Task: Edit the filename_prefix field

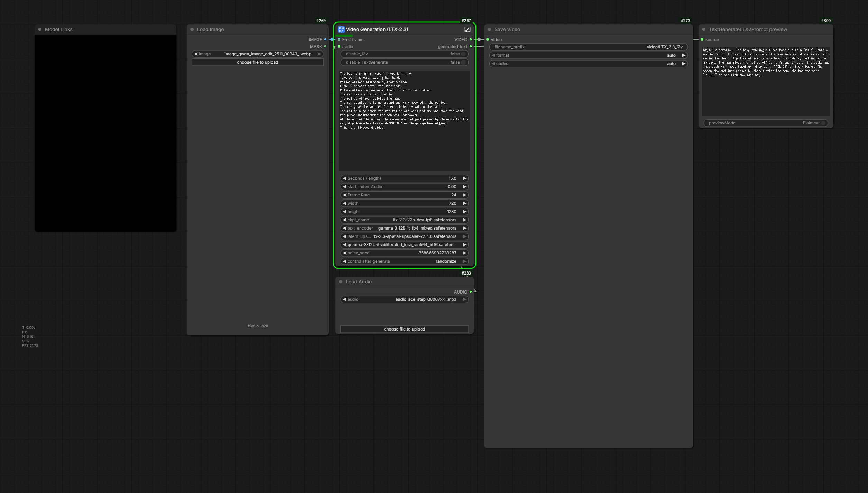Action: point(588,47)
